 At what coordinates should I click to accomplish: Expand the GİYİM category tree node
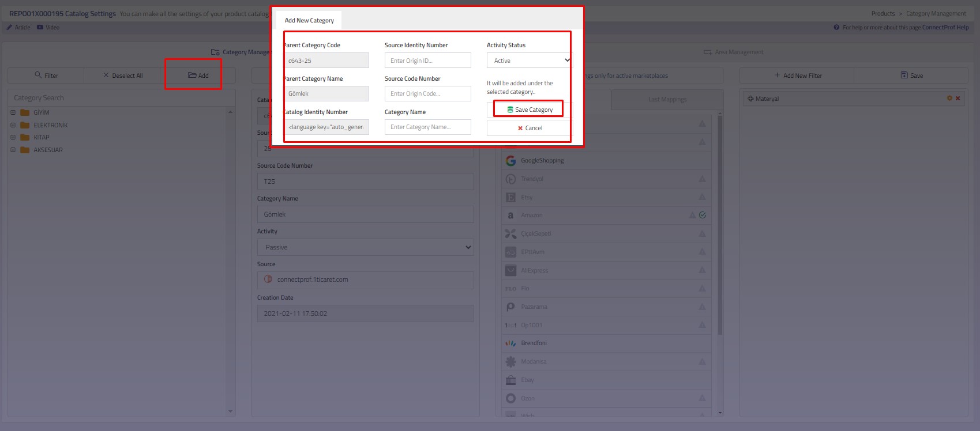[13, 112]
